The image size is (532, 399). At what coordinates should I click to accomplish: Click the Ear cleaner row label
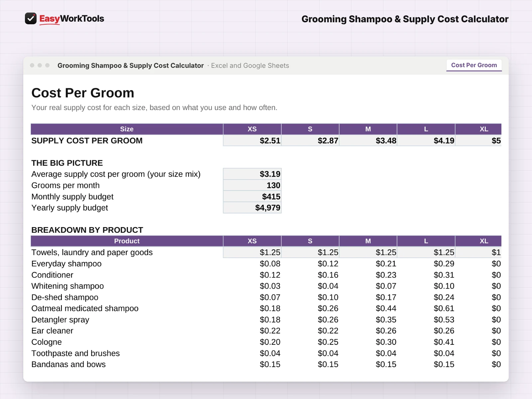pyautogui.click(x=52, y=331)
